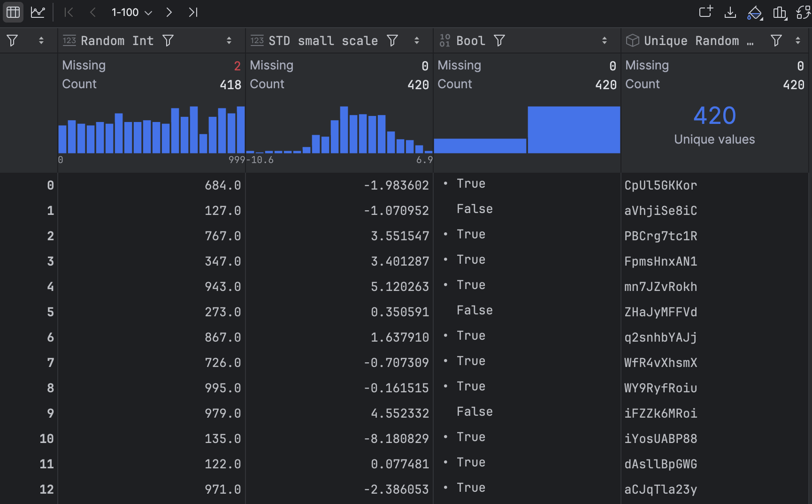Select cell -1.983602
The height and width of the screenshot is (504, 812).
click(x=339, y=185)
